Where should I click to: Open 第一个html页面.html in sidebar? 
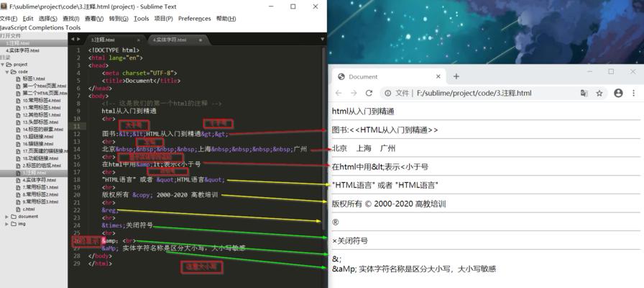(x=45, y=86)
